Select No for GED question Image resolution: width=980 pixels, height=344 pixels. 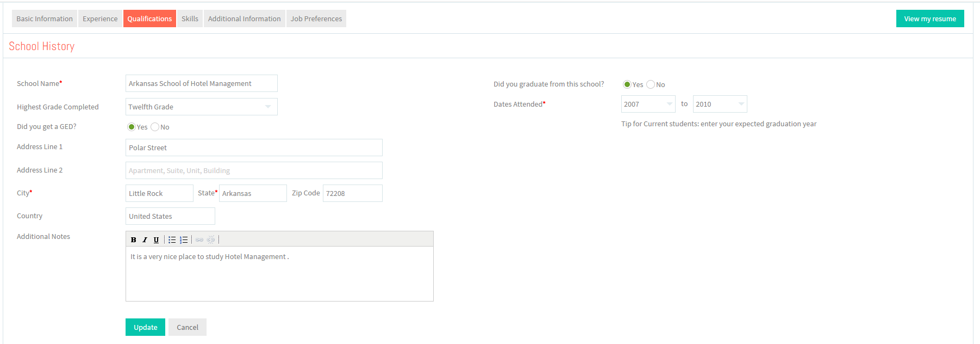155,127
